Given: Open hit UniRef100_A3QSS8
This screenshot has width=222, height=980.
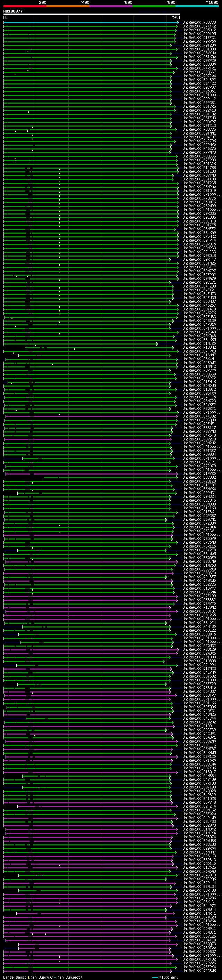Looking at the screenshot, I should point(199,23).
